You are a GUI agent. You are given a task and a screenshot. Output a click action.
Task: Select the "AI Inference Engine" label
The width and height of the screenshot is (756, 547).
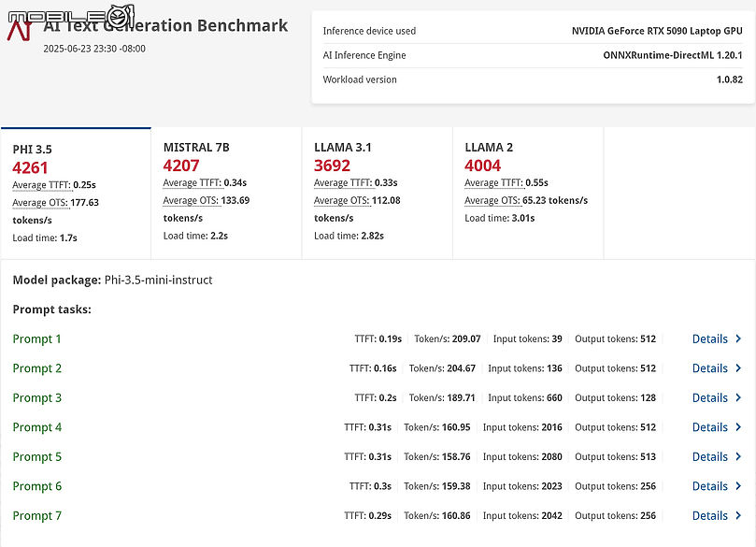pos(364,55)
